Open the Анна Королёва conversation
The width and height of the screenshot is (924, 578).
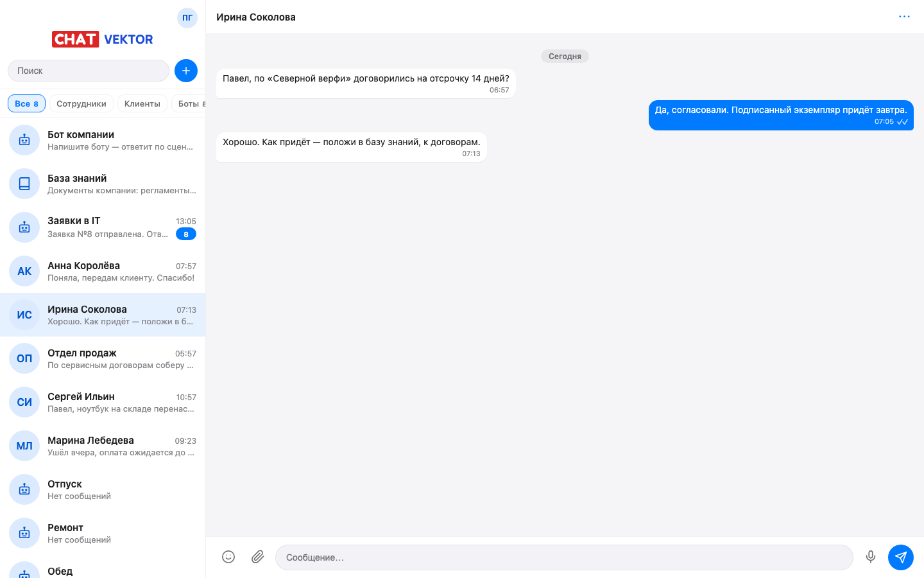point(103,271)
